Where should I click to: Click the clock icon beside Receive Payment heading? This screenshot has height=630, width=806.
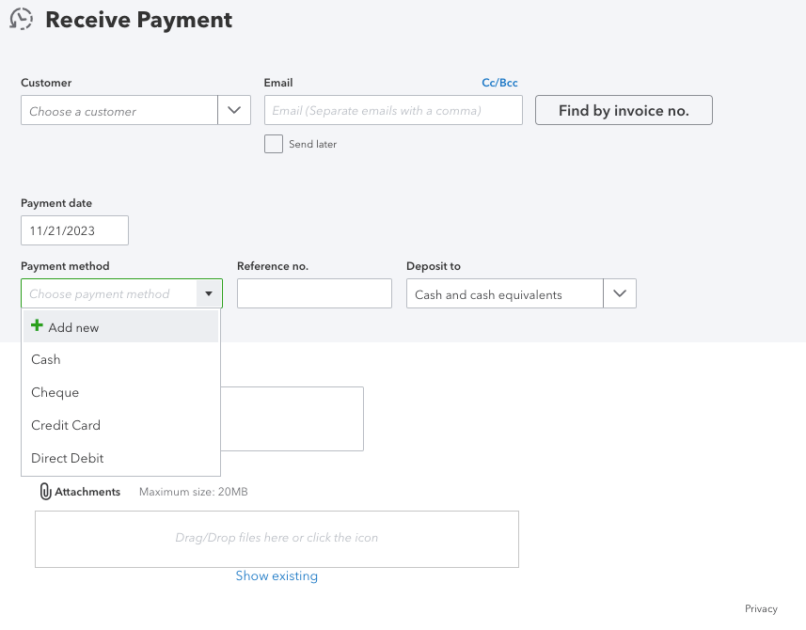pyautogui.click(x=21, y=19)
